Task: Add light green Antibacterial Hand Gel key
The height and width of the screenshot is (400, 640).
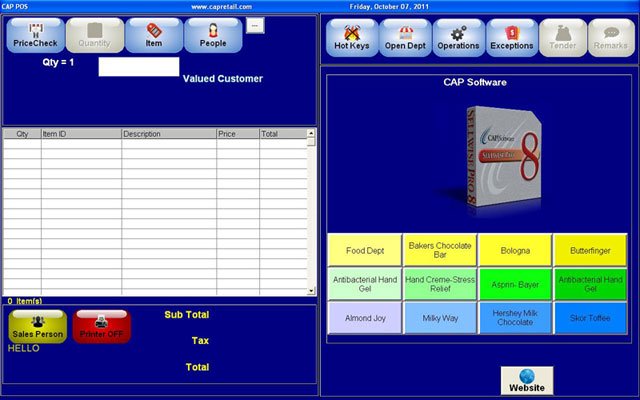Action: coord(365,284)
